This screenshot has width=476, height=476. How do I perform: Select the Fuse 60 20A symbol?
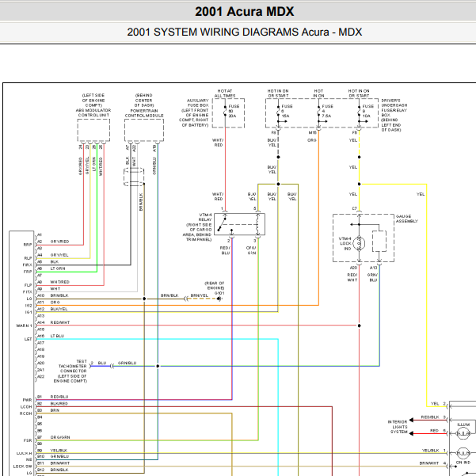pyautogui.click(x=225, y=112)
